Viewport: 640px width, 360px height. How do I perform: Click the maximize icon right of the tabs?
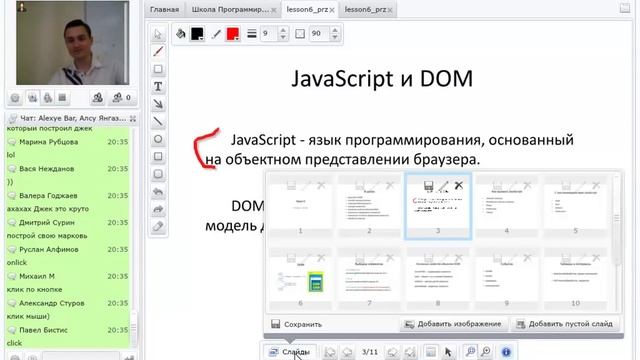[x=625, y=8]
